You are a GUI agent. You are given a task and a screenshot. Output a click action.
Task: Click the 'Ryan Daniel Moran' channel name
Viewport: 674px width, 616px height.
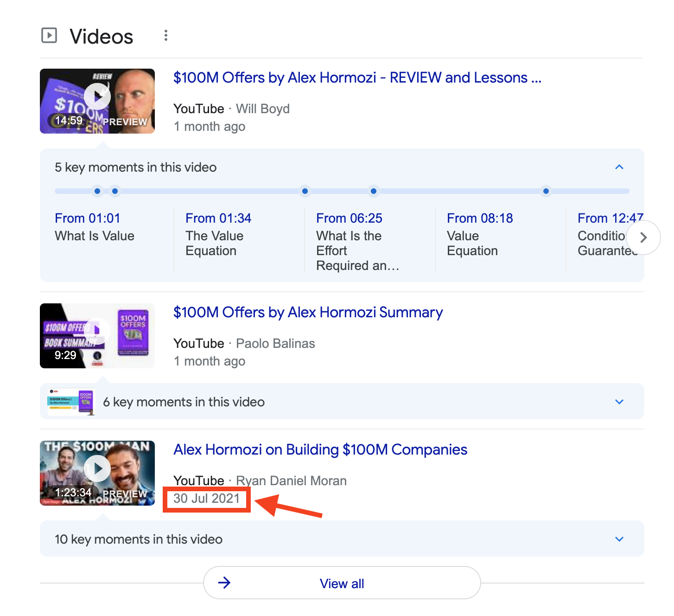click(x=291, y=481)
